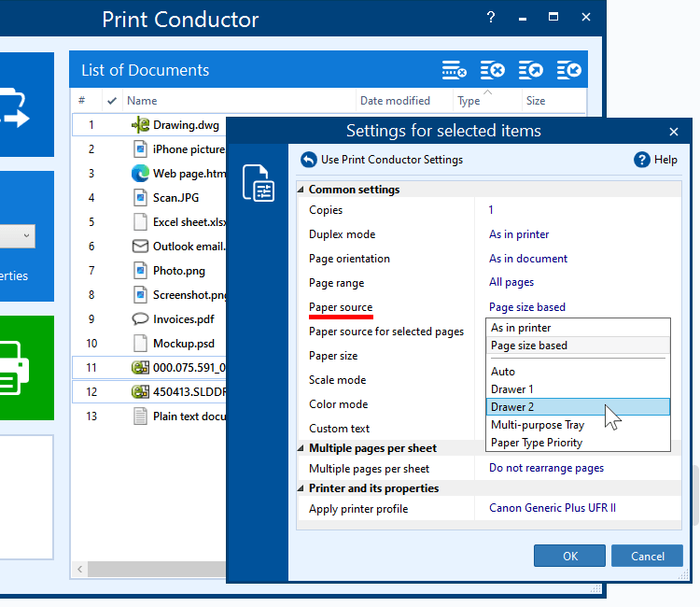Click the Help link text in settings dialog

coord(665,160)
